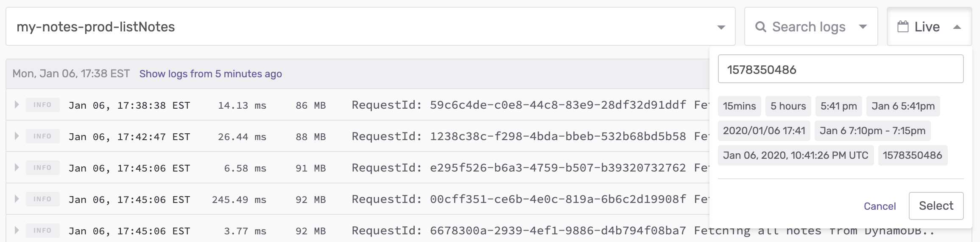Click the calendar icon beside Live
980x242 pixels.
pos(903,27)
